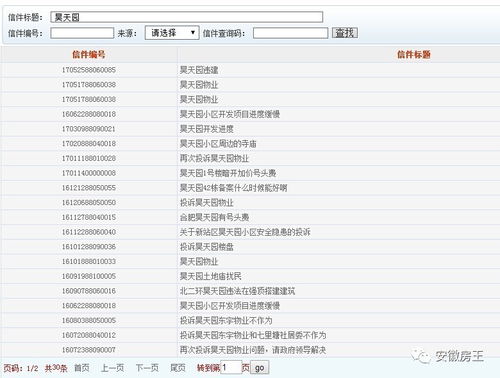Select letter number 17020888040018
500x378 pixels.
[x=89, y=144]
